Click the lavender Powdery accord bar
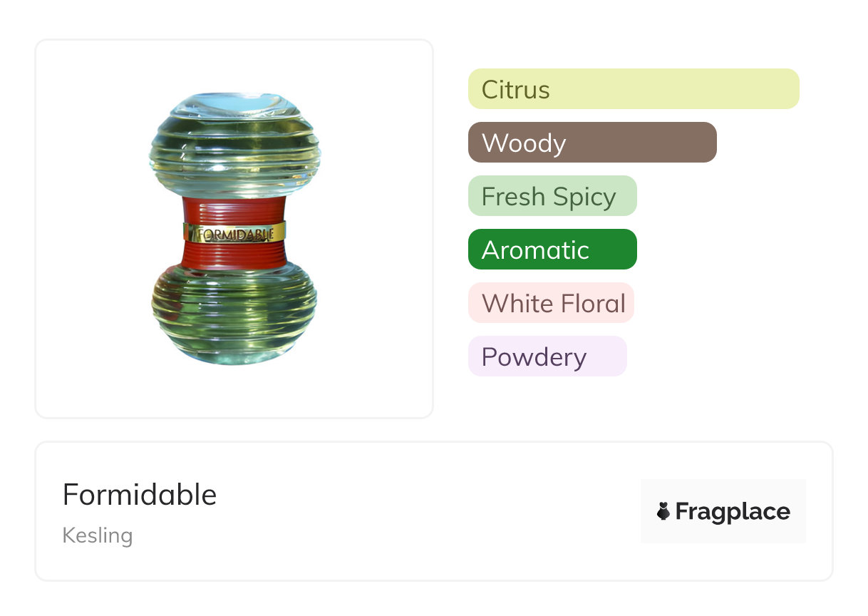This screenshot has width=868, height=616. point(547,356)
